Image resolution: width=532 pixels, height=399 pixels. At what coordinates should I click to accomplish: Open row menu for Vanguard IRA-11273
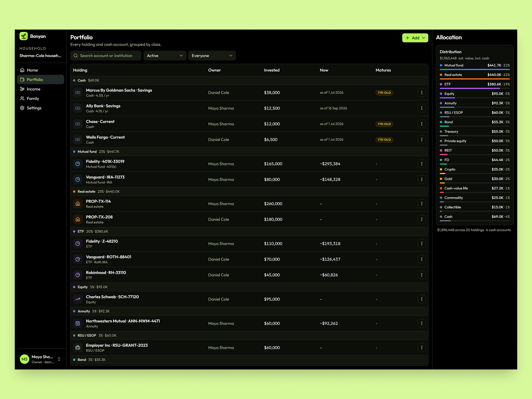pos(422,179)
